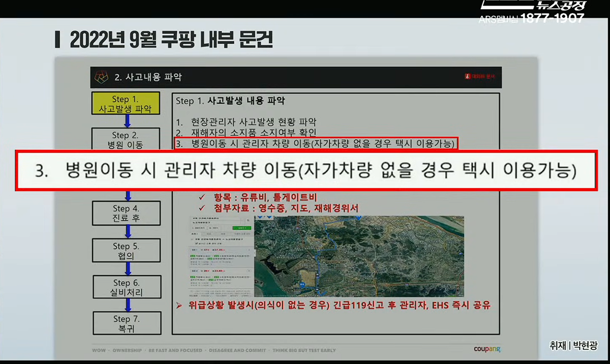
Task: Click the blue arrow between Step 4 and Step 5
Action: [127, 232]
